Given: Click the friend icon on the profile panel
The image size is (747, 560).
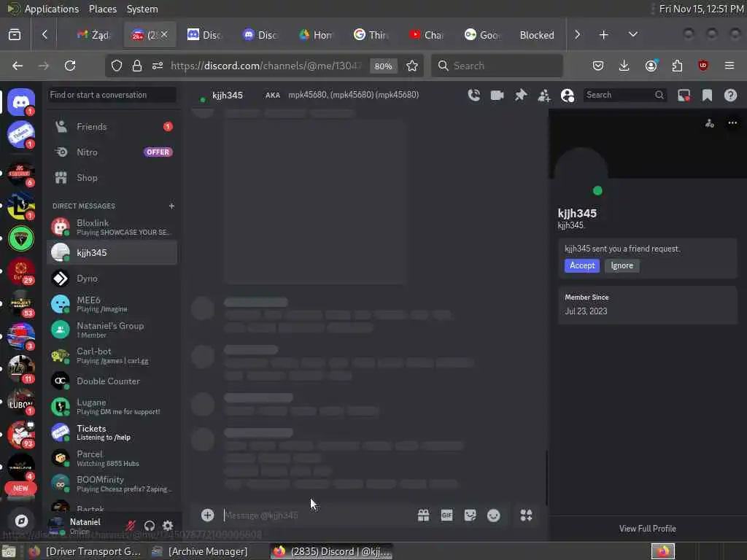Looking at the screenshot, I should (x=709, y=123).
